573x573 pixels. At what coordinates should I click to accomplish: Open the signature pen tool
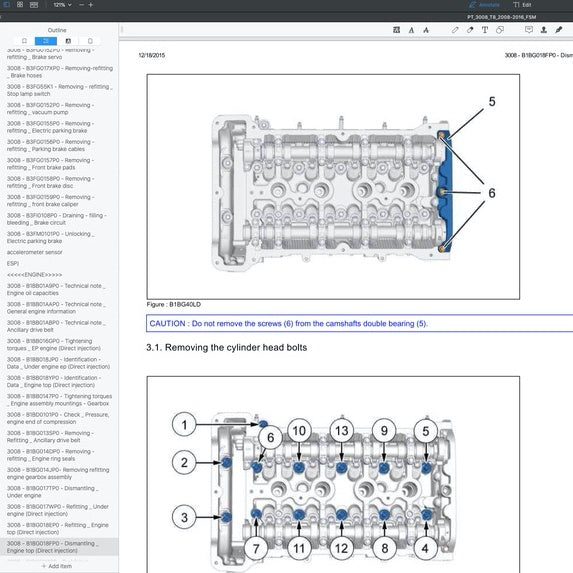[559, 30]
